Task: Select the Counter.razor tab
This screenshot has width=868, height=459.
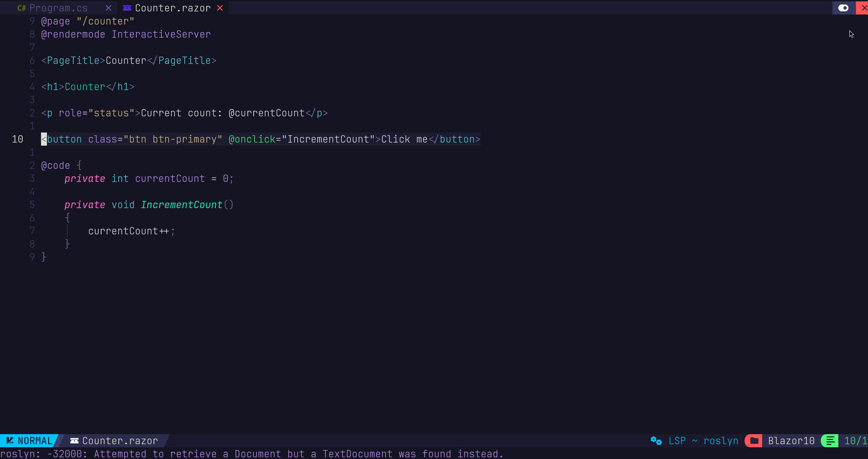Action: point(172,8)
